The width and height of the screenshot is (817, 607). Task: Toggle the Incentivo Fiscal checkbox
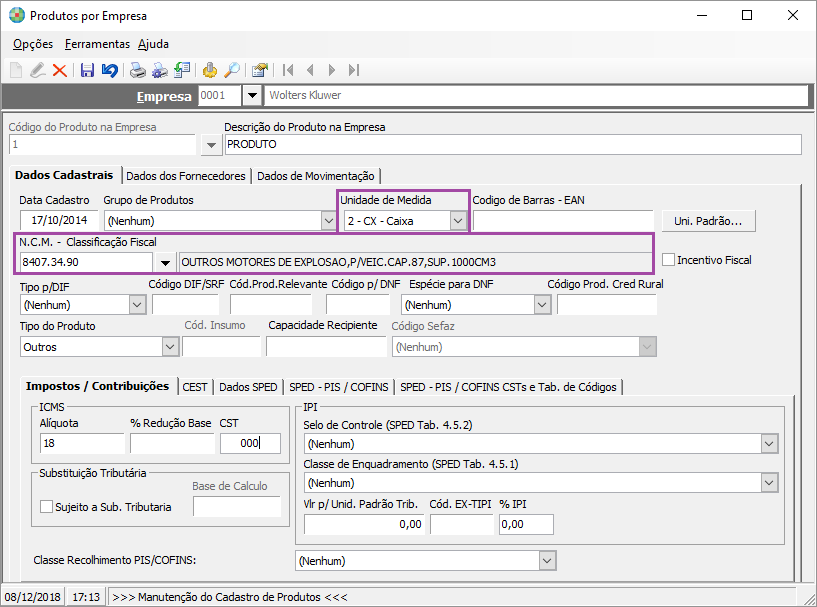pyautogui.click(x=669, y=259)
